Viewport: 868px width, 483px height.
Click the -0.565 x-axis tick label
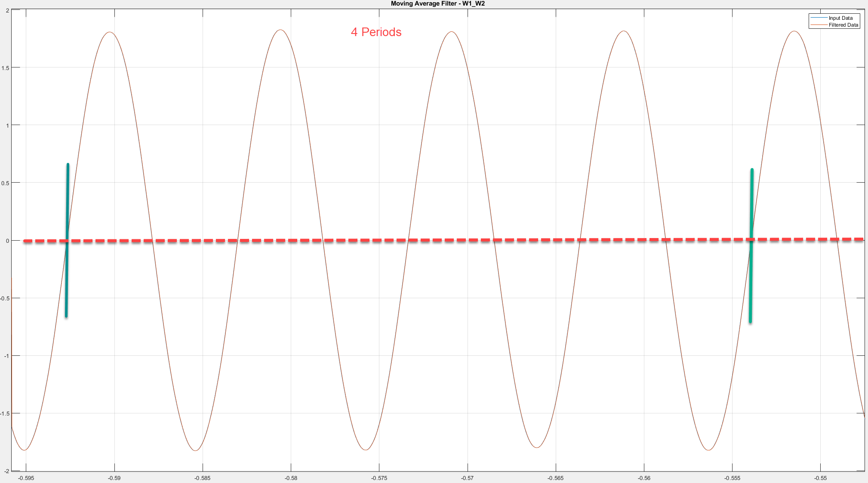[555, 478]
